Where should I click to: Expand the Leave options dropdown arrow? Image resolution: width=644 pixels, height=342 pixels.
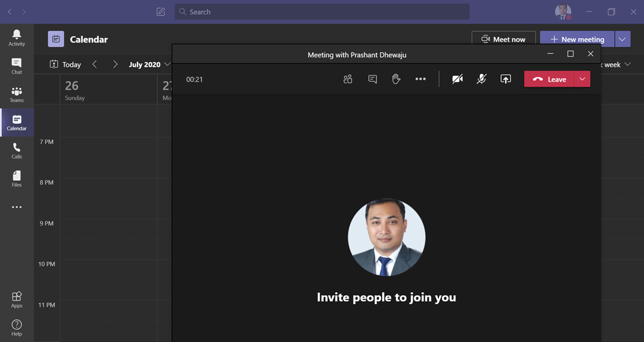coord(582,79)
